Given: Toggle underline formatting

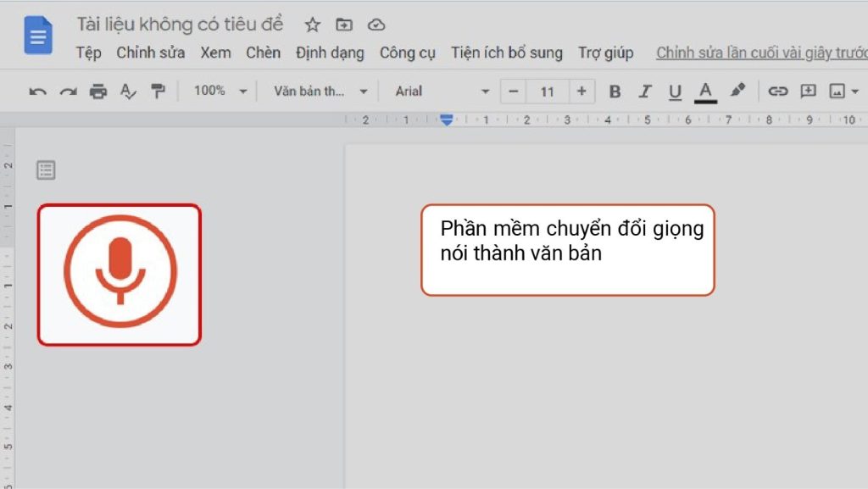Looking at the screenshot, I should point(675,92).
